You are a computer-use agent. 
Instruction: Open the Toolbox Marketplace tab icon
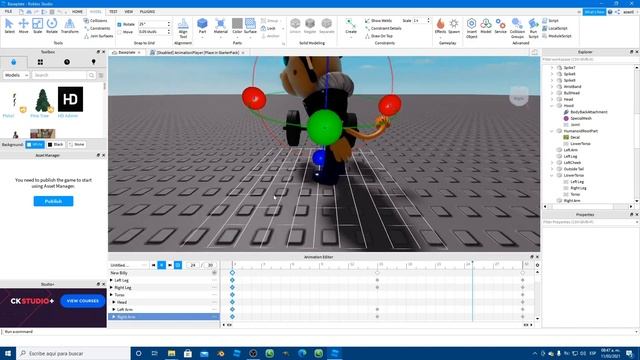13,62
